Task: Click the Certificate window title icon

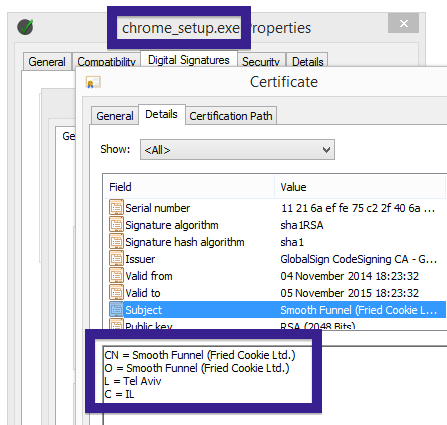Action: (x=93, y=82)
